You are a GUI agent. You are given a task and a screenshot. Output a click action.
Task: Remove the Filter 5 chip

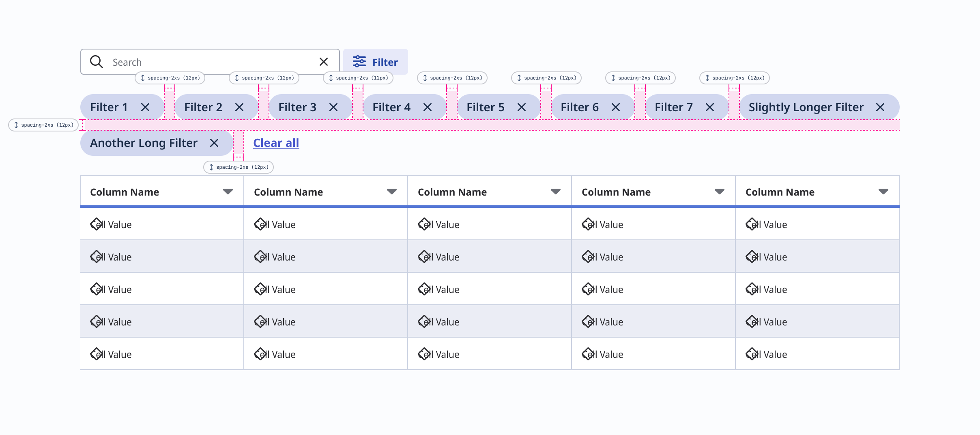(x=522, y=107)
